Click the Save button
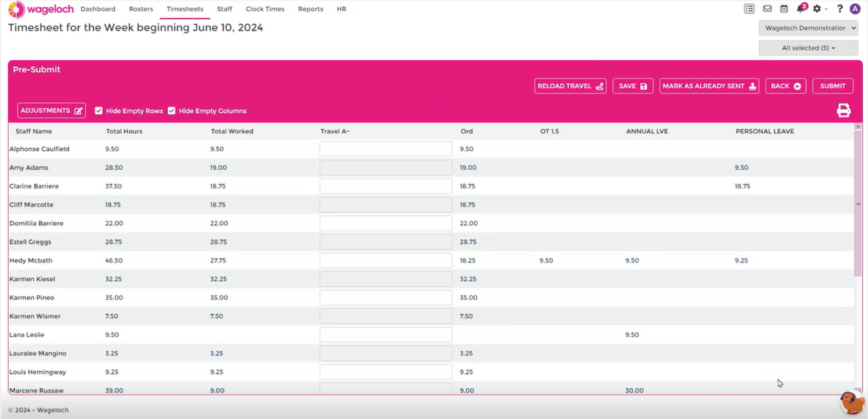The width and height of the screenshot is (868, 419). click(x=633, y=86)
